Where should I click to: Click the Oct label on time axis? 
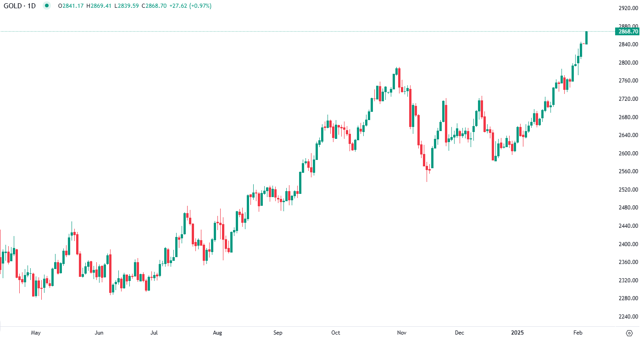(x=335, y=333)
